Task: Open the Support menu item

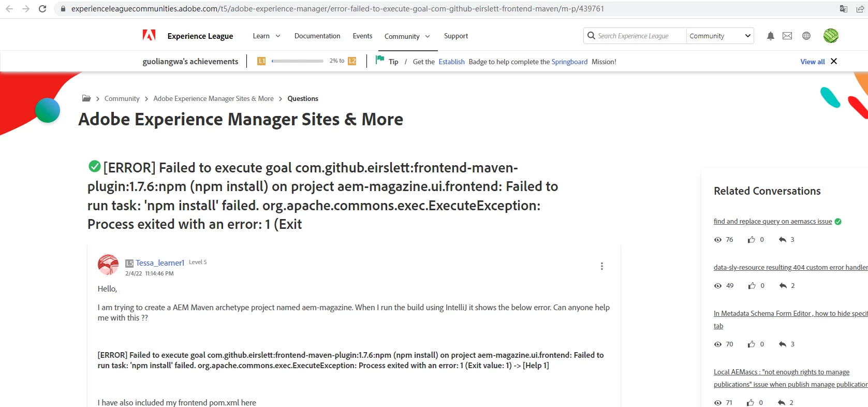Action: (x=456, y=36)
